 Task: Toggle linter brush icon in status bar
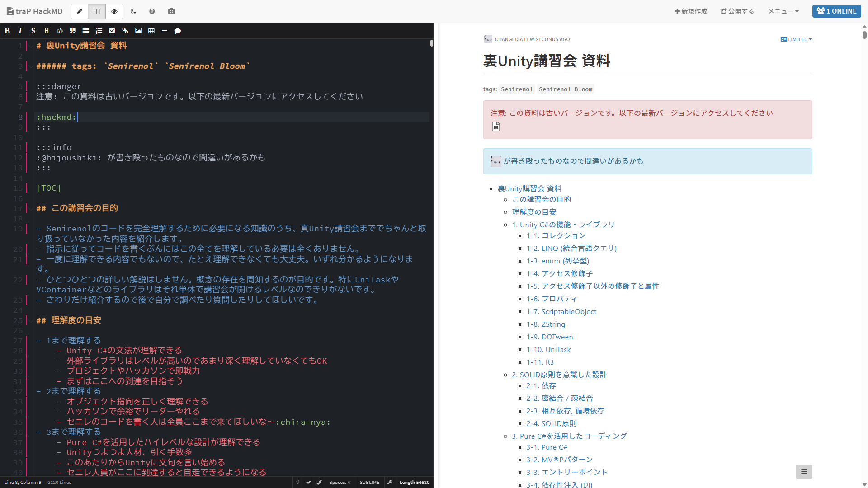(319, 482)
